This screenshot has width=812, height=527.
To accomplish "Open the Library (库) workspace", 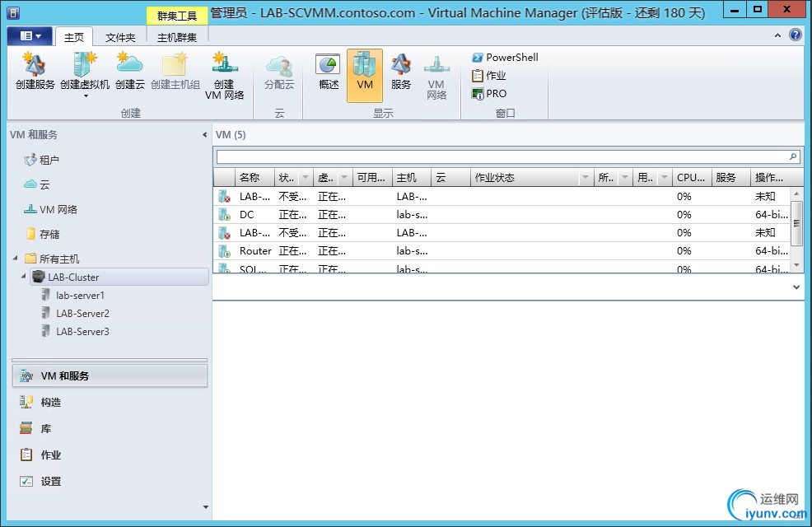I will pyautogui.click(x=35, y=429).
